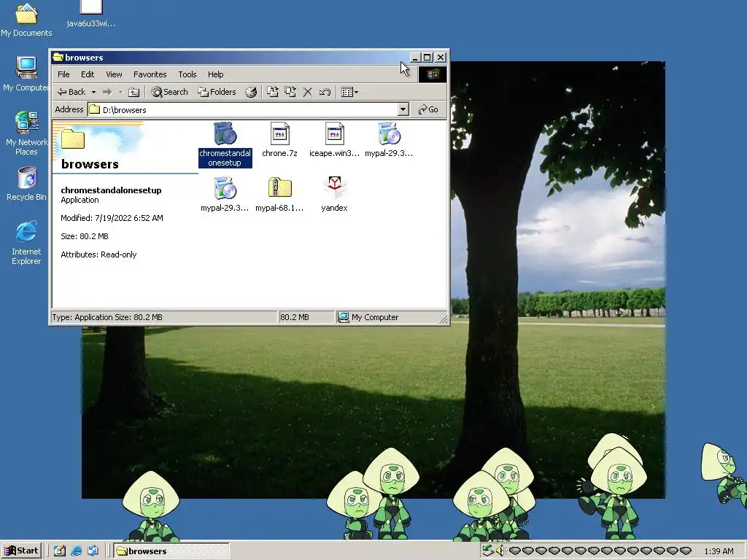This screenshot has width=747, height=560.
Task: Open the View menu
Action: [114, 74]
